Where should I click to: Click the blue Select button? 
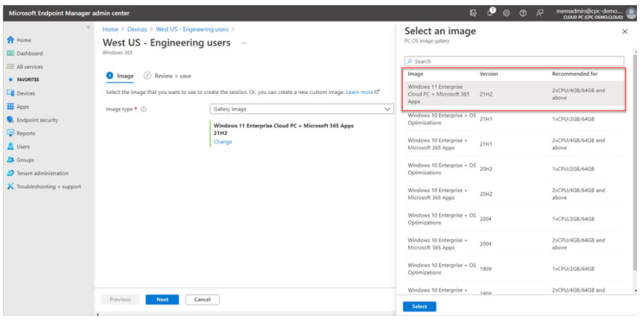pos(419,307)
